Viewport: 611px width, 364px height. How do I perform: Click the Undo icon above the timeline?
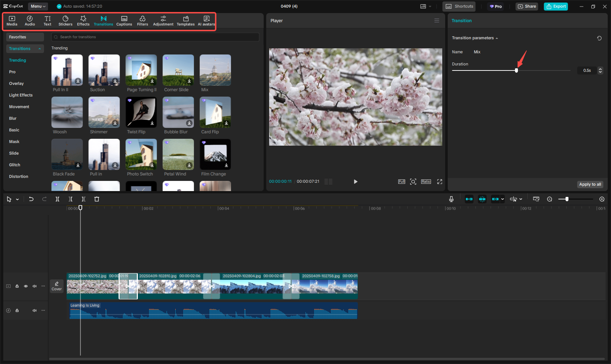31,199
